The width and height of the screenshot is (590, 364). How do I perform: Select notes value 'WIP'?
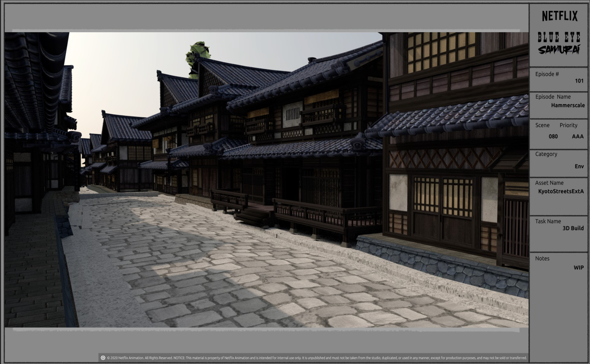579,268
